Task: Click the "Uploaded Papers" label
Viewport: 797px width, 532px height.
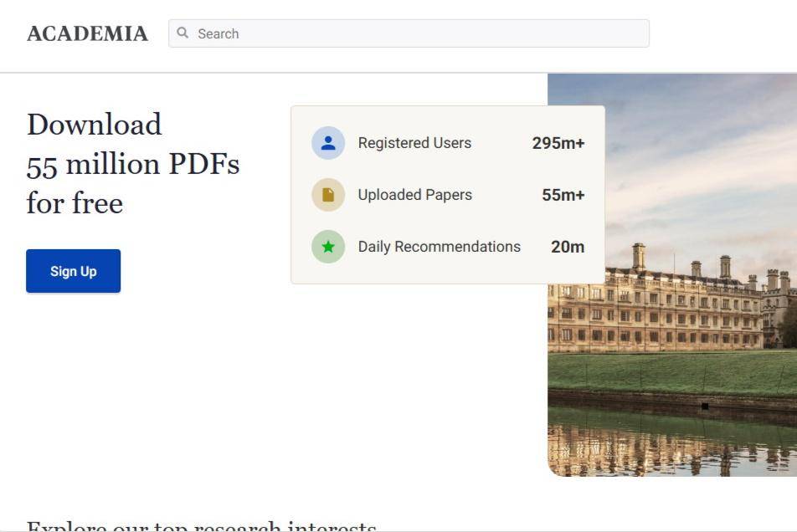Action: 414,195
